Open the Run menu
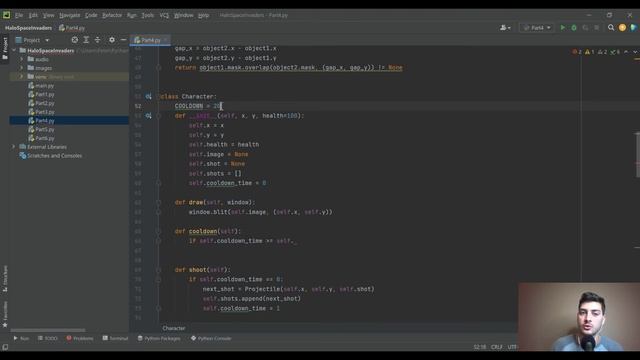The width and height of the screenshot is (640, 360). coord(131,15)
